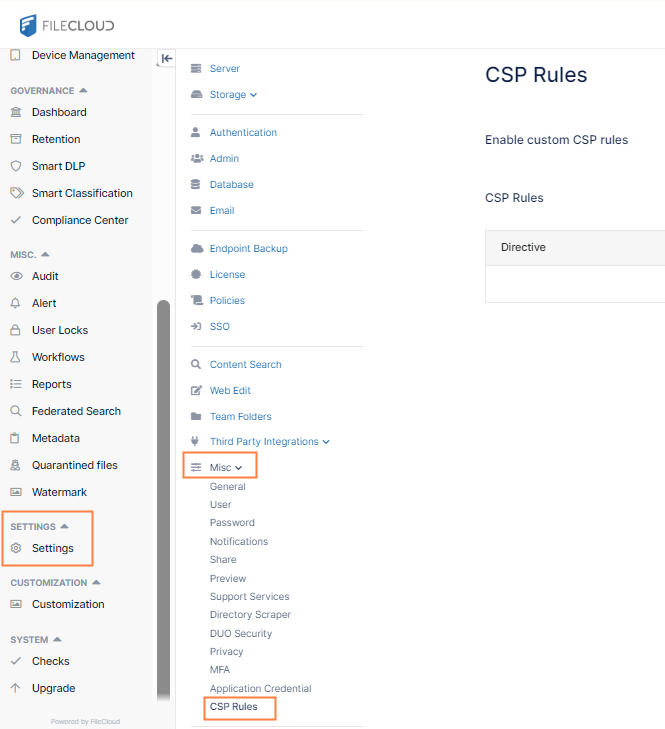Click the Web Edit pencil icon
The width and height of the screenshot is (665, 729).
coord(197,391)
